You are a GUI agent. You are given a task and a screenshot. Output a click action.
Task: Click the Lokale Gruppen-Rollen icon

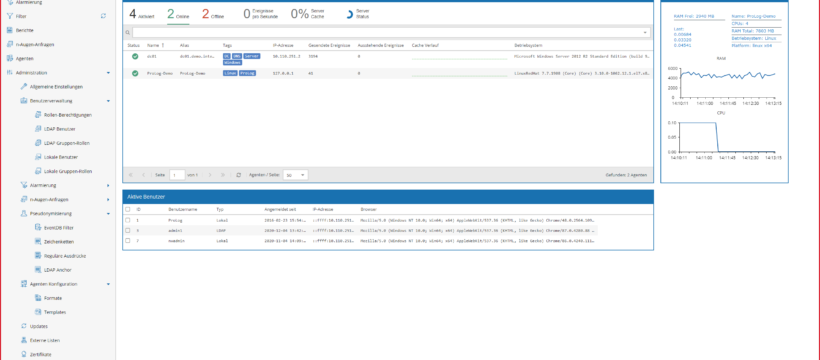(x=38, y=171)
